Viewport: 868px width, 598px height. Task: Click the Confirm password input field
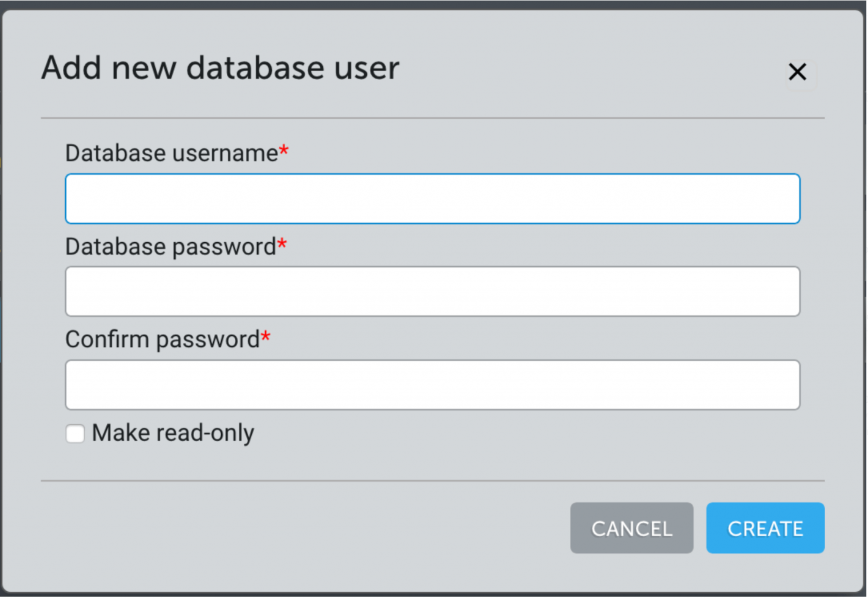pyautogui.click(x=432, y=385)
